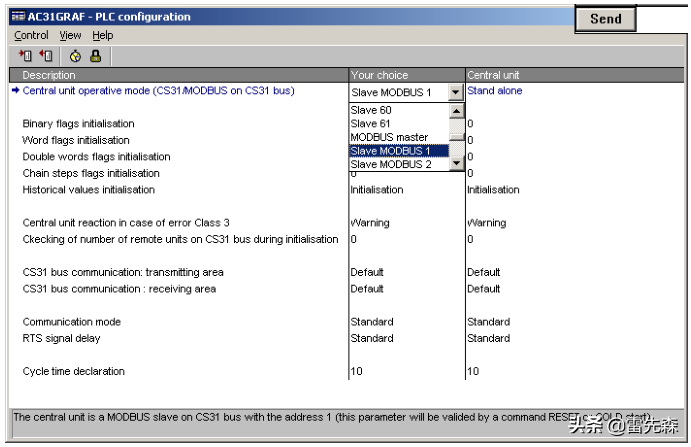Pick 'Slave MODBUS 2' option
Image resolution: width=691 pixels, height=447 pixels.
391,164
